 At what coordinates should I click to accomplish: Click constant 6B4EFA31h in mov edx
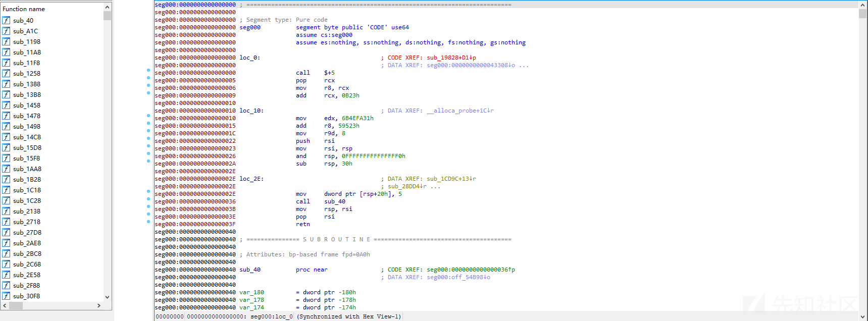point(358,118)
